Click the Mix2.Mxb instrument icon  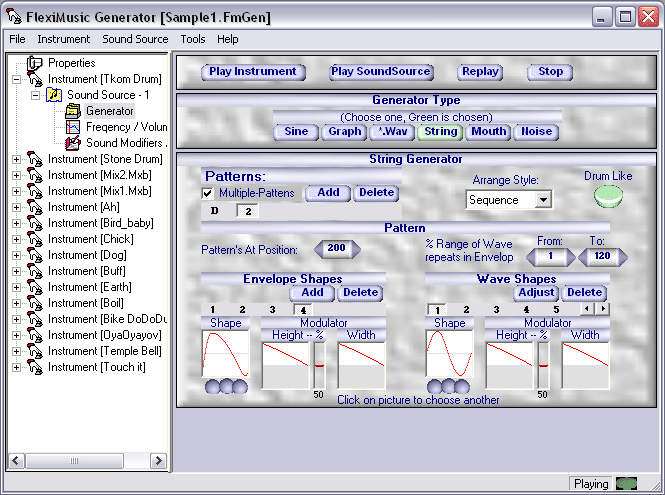[x=35, y=175]
